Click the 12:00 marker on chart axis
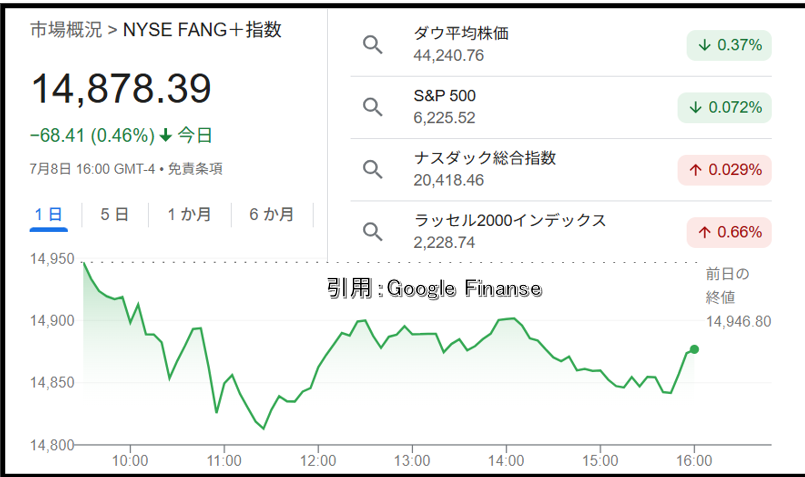Image resolution: width=805 pixels, height=477 pixels. click(318, 460)
